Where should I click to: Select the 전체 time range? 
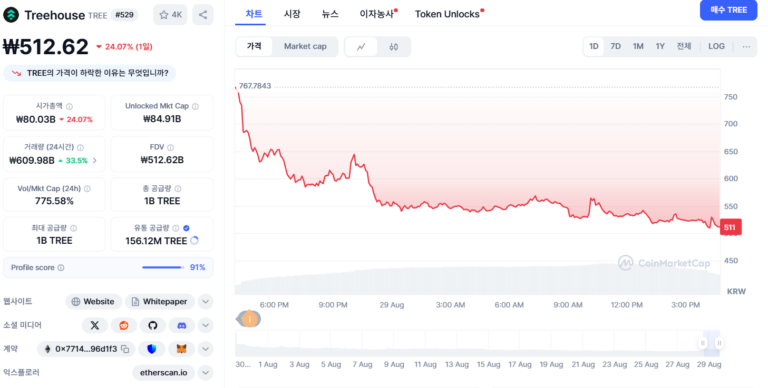684,47
